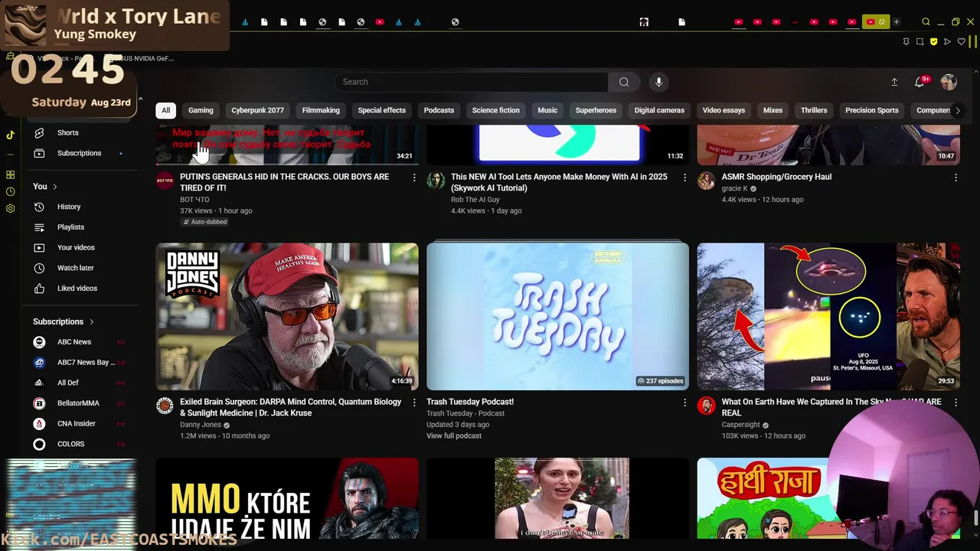Screen dimensions: 980x551
Task: Click the Playlists icon
Action: [x=40, y=227]
